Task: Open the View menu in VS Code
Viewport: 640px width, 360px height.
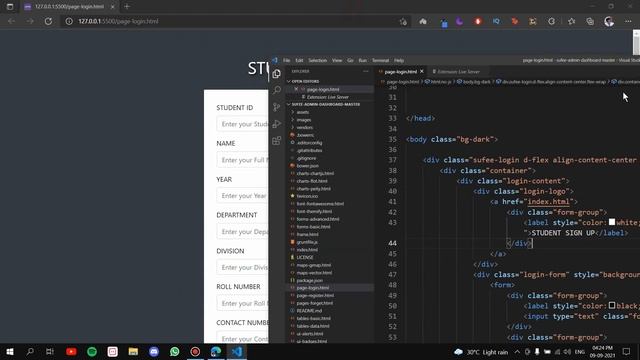Action: (x=337, y=60)
